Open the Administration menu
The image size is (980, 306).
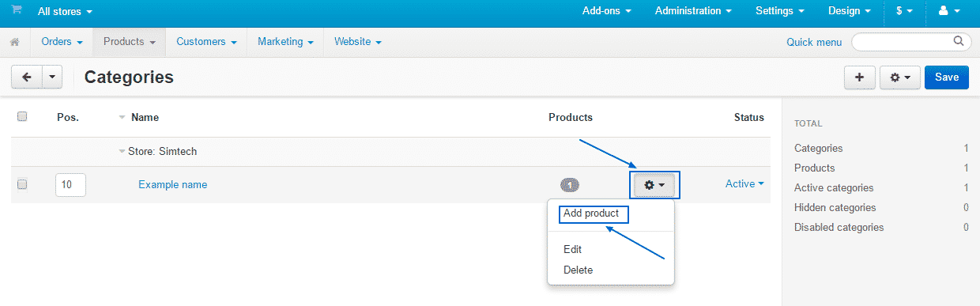click(692, 11)
